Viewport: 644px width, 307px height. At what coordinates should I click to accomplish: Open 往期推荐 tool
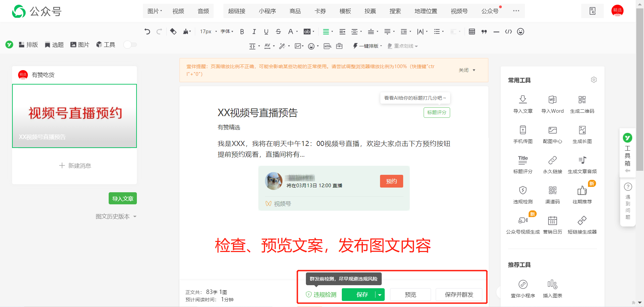(x=582, y=195)
